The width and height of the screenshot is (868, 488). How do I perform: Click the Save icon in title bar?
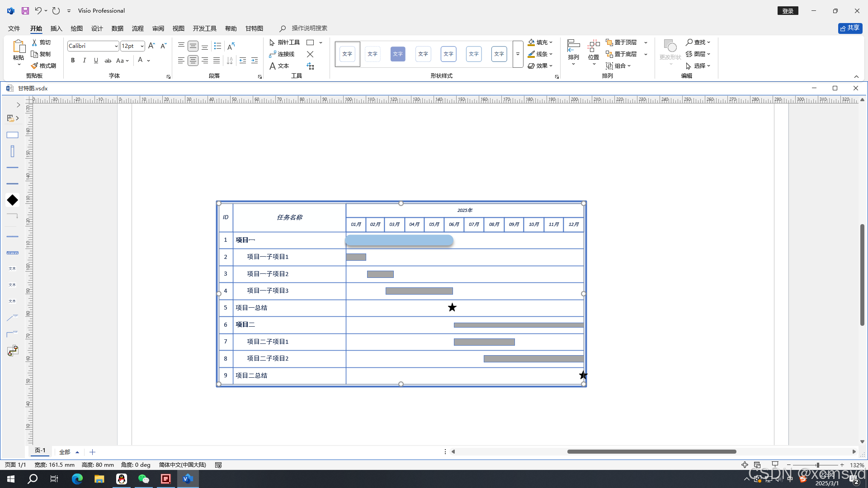[x=25, y=10]
